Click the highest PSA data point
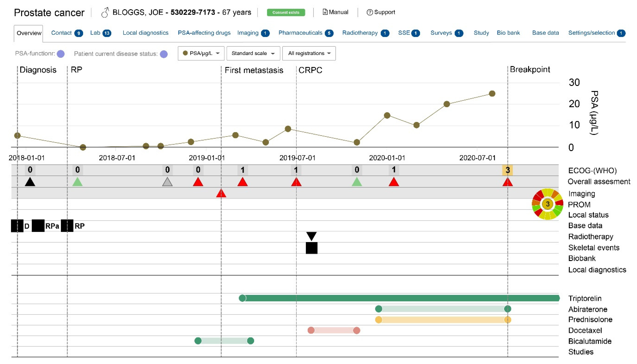 point(492,93)
